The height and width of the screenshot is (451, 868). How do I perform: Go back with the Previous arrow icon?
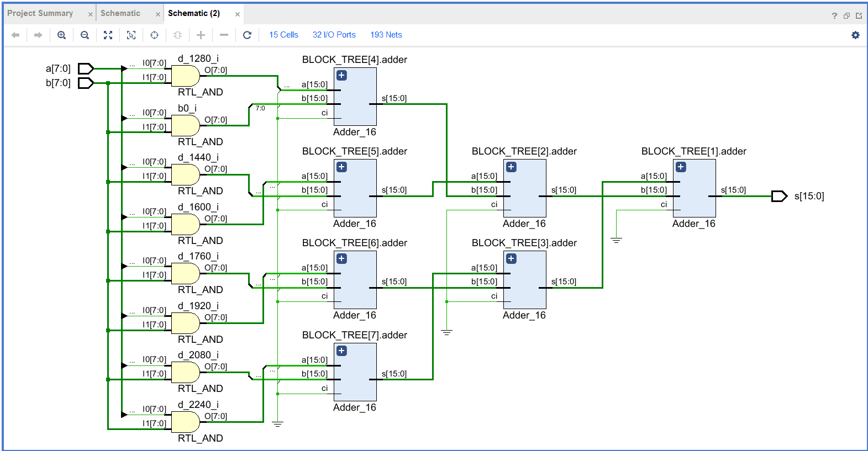[15, 35]
